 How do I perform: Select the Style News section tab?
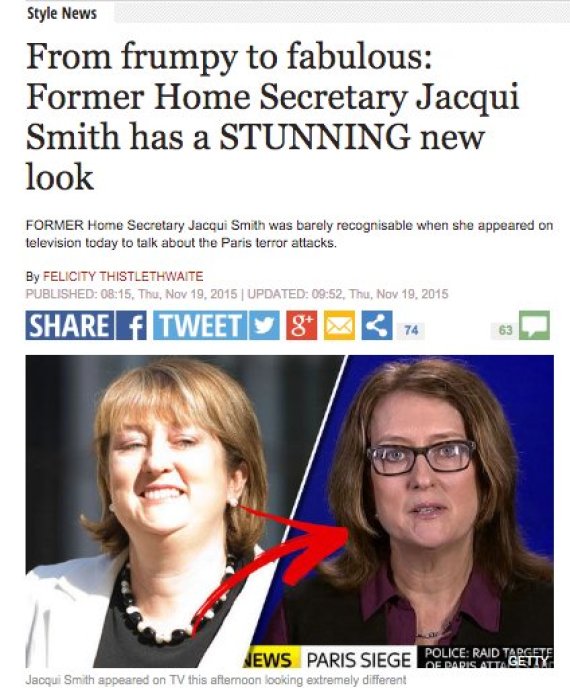click(62, 14)
